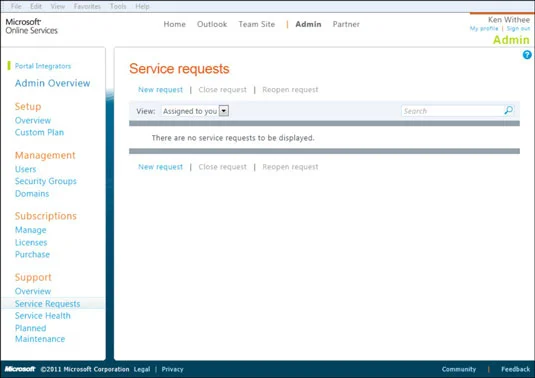This screenshot has height=378, width=535.
Task: Click the top Close request link
Action: [x=222, y=90]
